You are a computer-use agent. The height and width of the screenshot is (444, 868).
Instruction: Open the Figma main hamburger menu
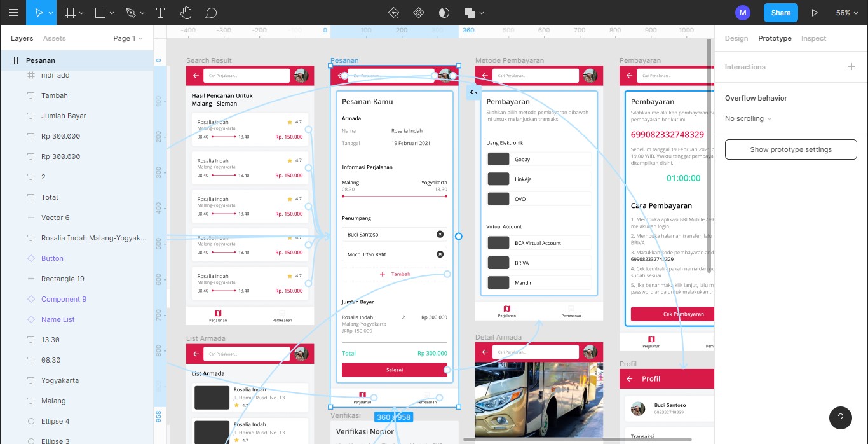point(13,13)
